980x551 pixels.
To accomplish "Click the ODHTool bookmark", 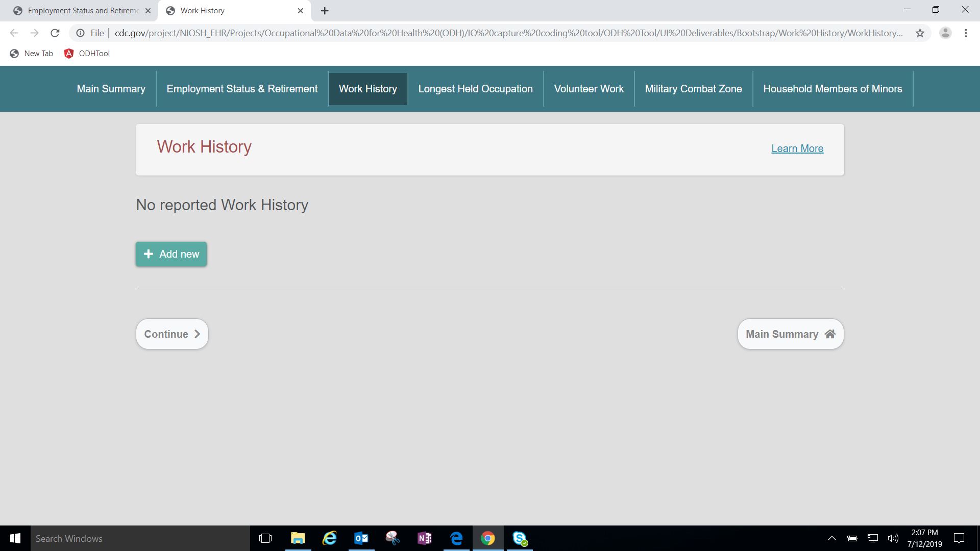I will [x=87, y=54].
